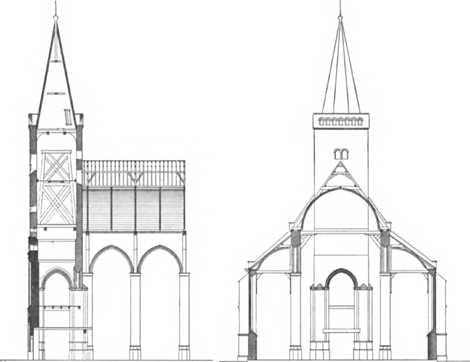Select the lower cross-braced timber frame
This screenshot has width=470, height=362.
56,203
